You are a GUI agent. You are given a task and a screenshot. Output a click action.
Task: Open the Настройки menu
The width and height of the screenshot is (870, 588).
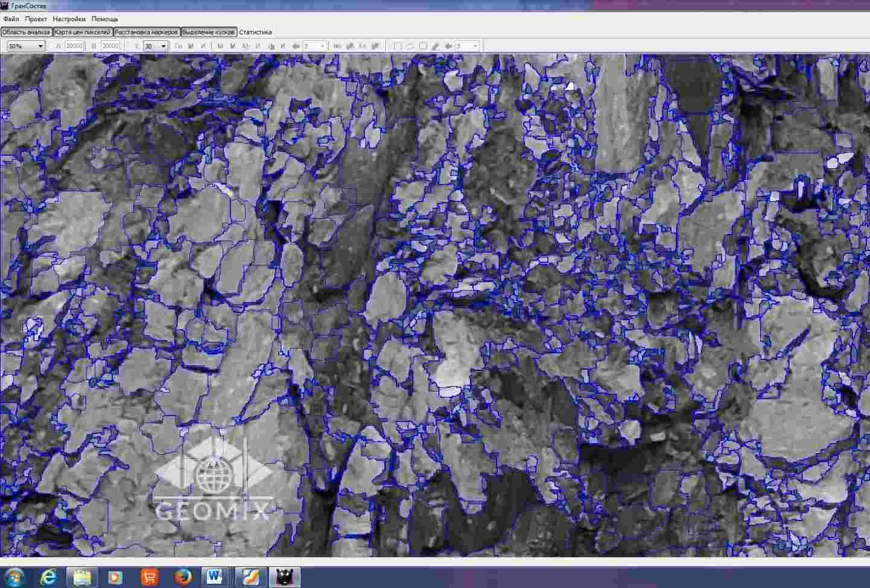point(69,19)
